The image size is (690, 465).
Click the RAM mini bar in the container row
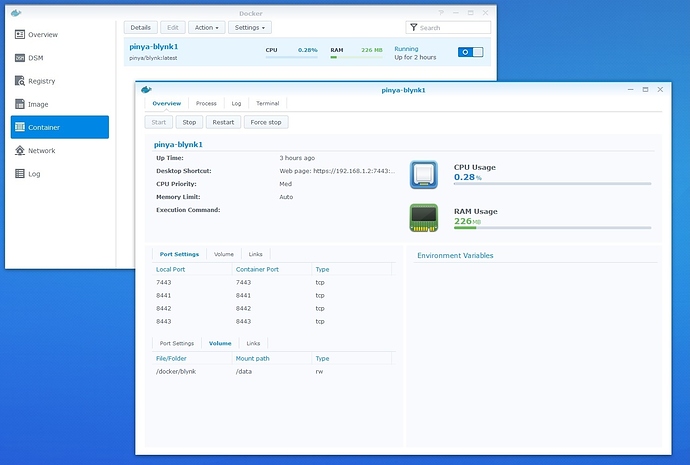[356, 57]
